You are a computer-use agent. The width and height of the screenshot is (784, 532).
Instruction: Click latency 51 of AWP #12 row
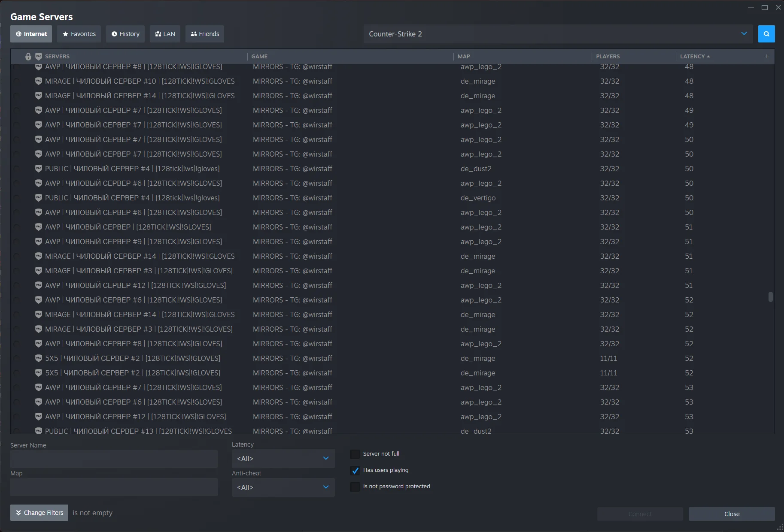coord(689,285)
